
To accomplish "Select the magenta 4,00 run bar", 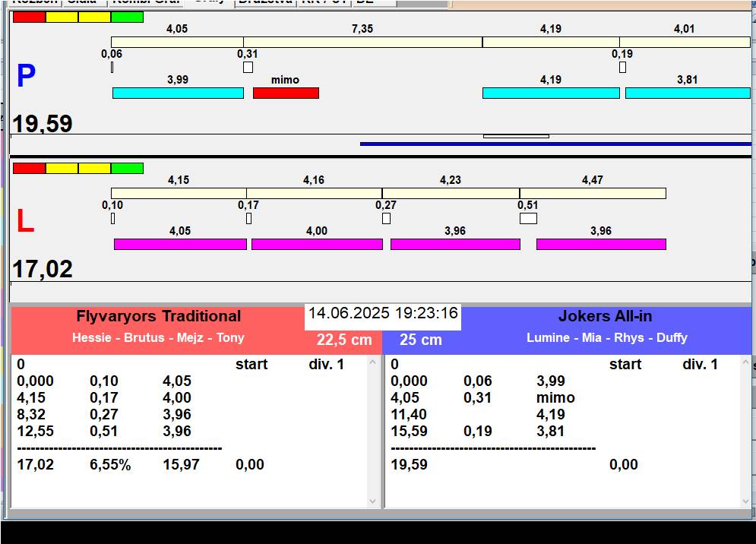I will [317, 244].
